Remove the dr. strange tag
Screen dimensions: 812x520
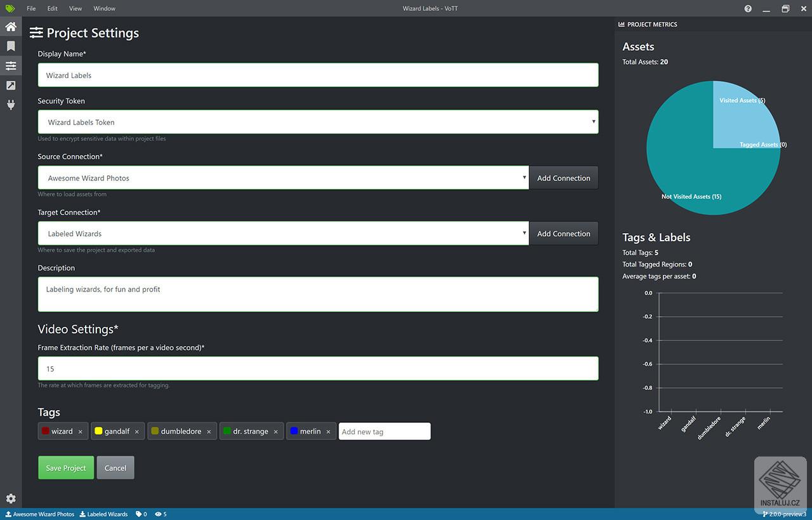276,432
